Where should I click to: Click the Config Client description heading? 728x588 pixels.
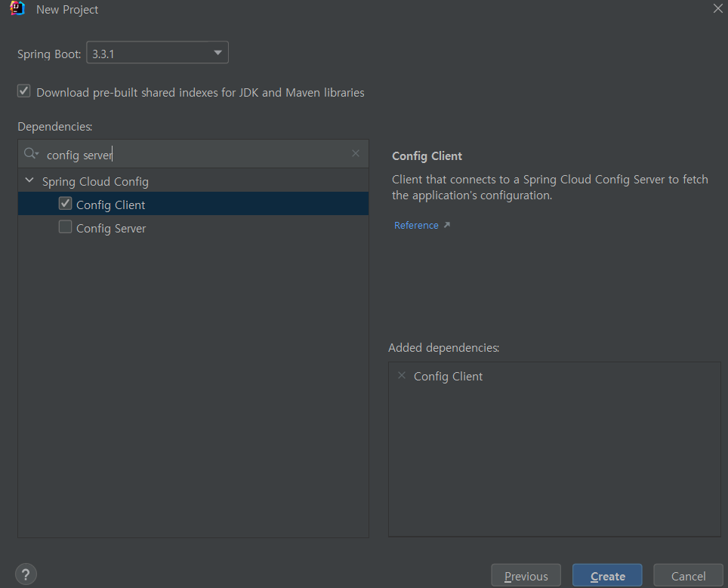click(x=427, y=156)
